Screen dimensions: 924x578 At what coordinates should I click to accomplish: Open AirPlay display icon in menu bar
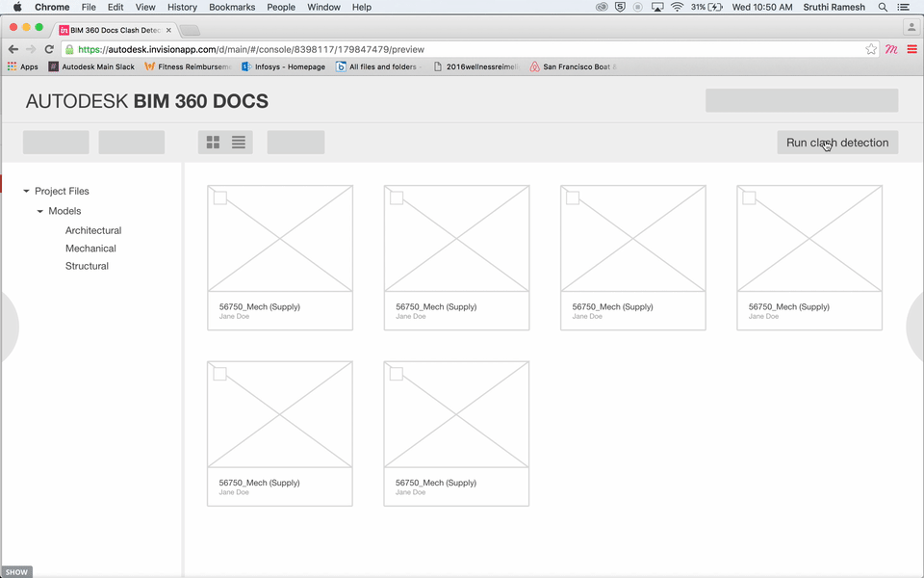coord(657,7)
